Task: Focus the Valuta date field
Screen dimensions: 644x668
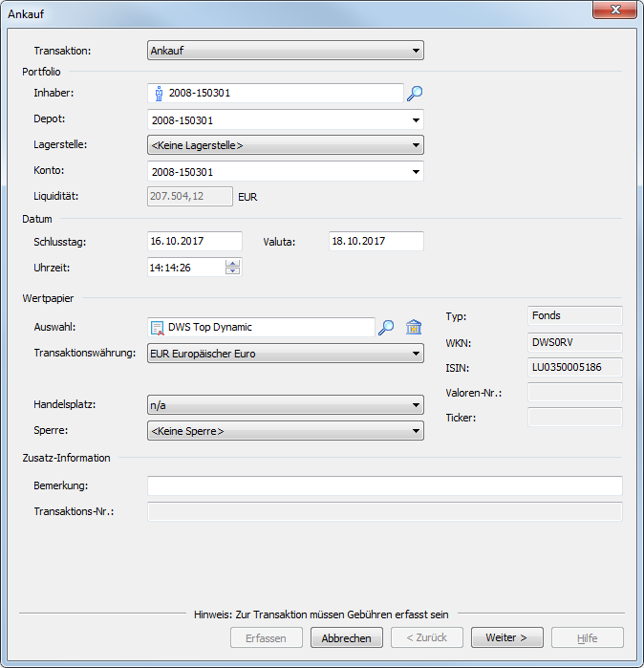Action: 376,242
